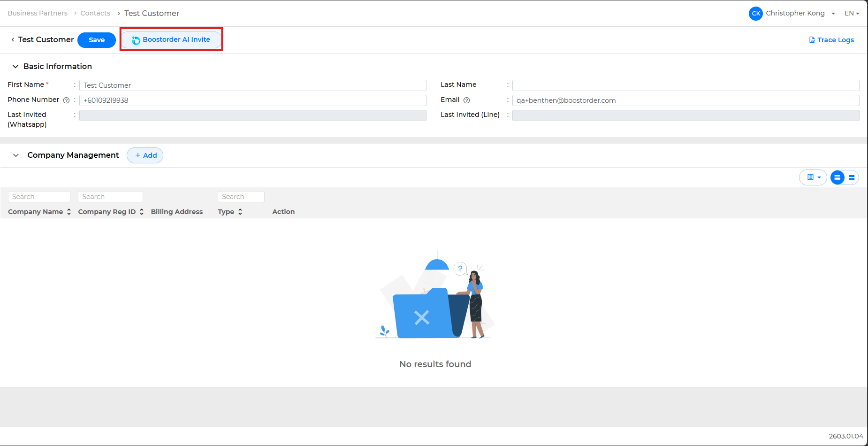Collapse the Company Management section
The width and height of the screenshot is (868, 446).
[x=16, y=155]
